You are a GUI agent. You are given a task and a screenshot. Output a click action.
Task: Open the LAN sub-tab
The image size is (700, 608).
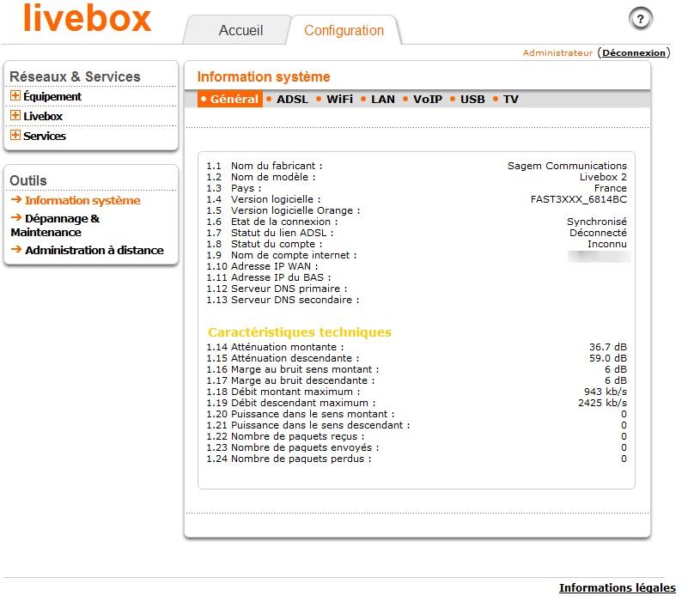pos(382,99)
